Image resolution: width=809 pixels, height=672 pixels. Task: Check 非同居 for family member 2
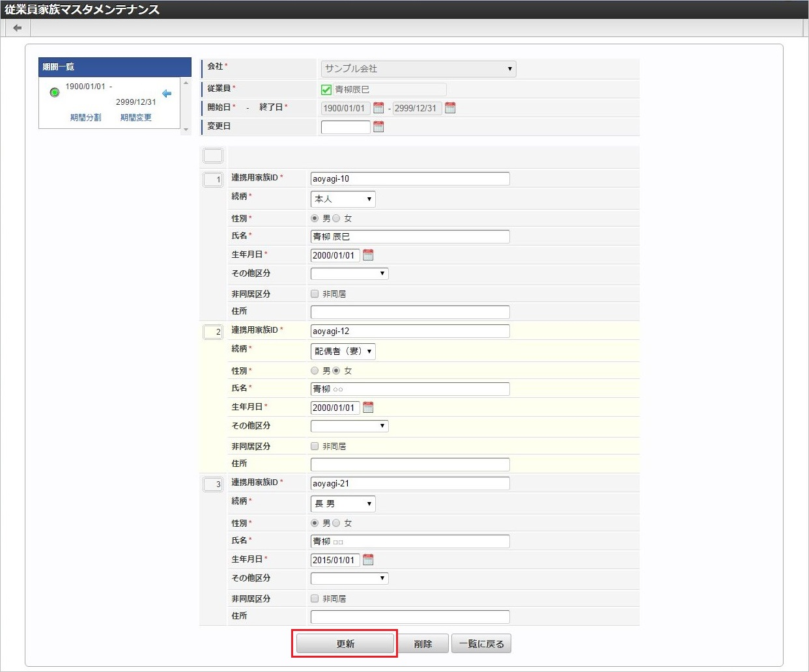coord(315,446)
